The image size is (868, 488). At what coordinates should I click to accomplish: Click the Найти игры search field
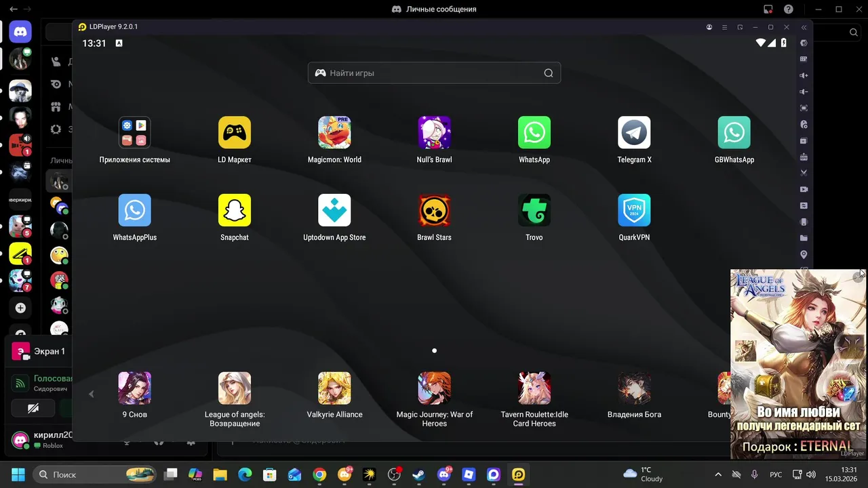pos(434,73)
